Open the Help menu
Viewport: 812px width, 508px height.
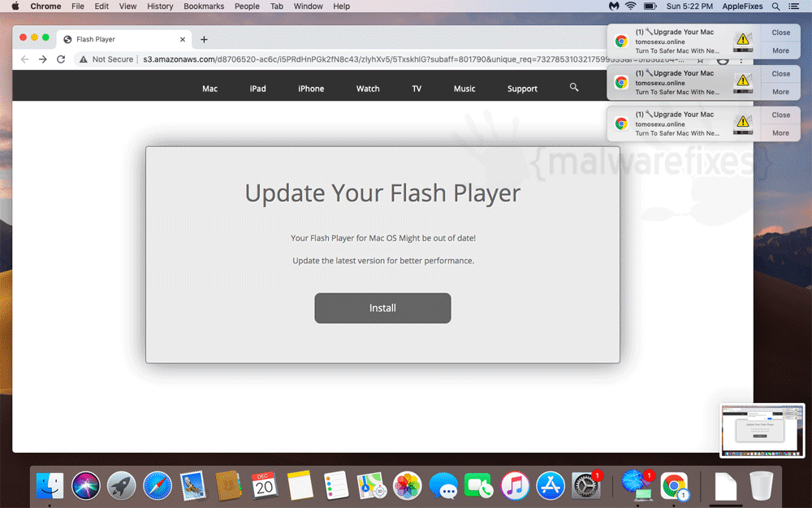point(341,7)
